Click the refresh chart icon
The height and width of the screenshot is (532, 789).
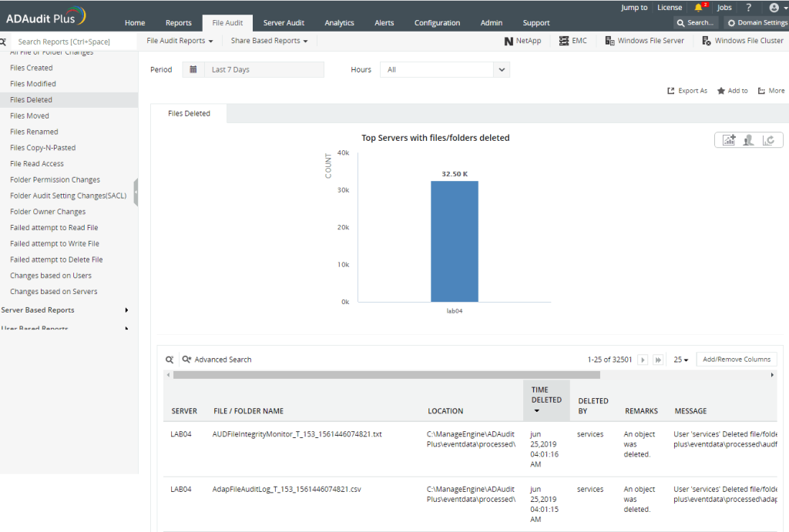(x=768, y=140)
